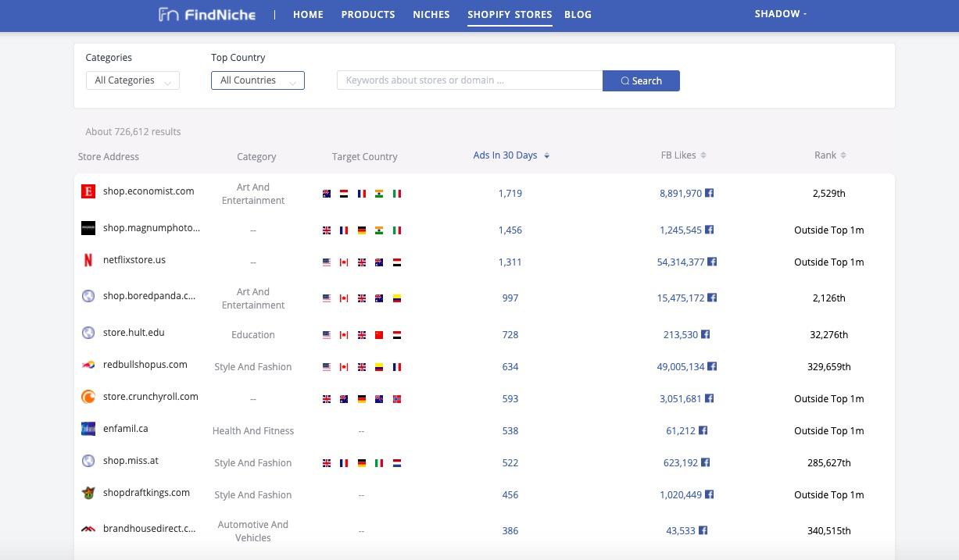Open netflixstore.us store link
Viewport: 959px width, 560px height.
point(134,260)
